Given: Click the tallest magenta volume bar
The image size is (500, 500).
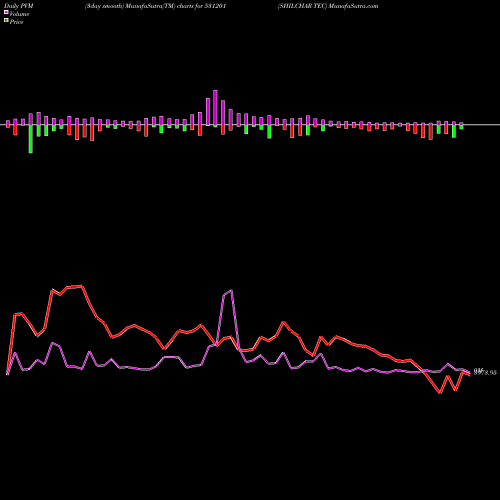Looking at the screenshot, I should pyautogui.click(x=215, y=108).
